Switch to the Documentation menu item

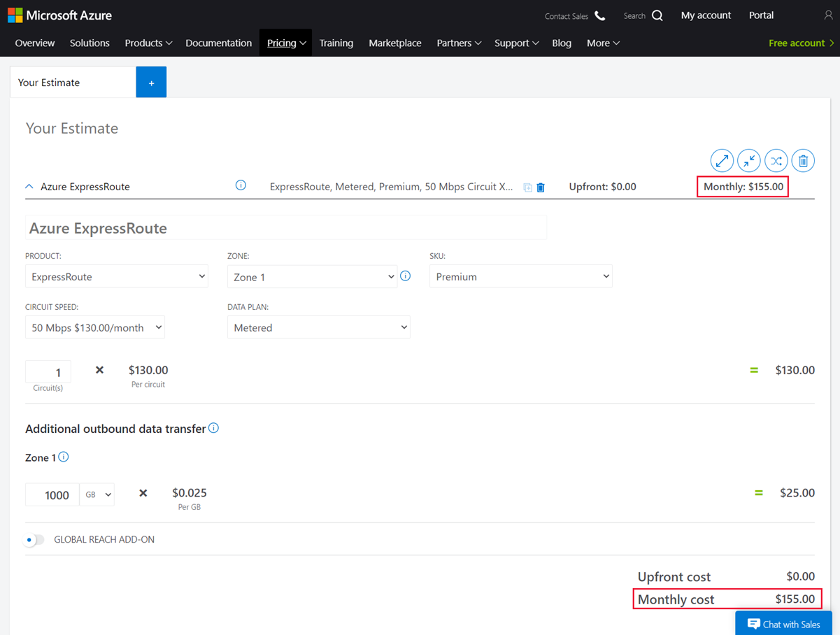coord(218,43)
